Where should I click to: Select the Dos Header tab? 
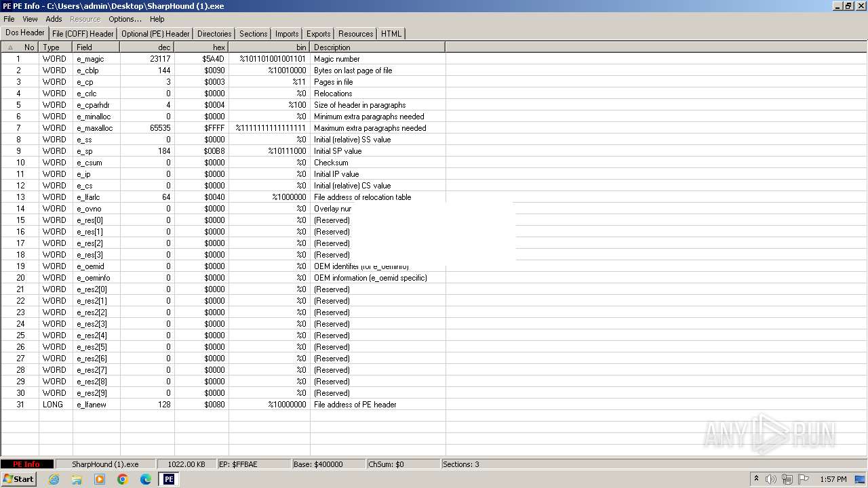click(x=25, y=33)
